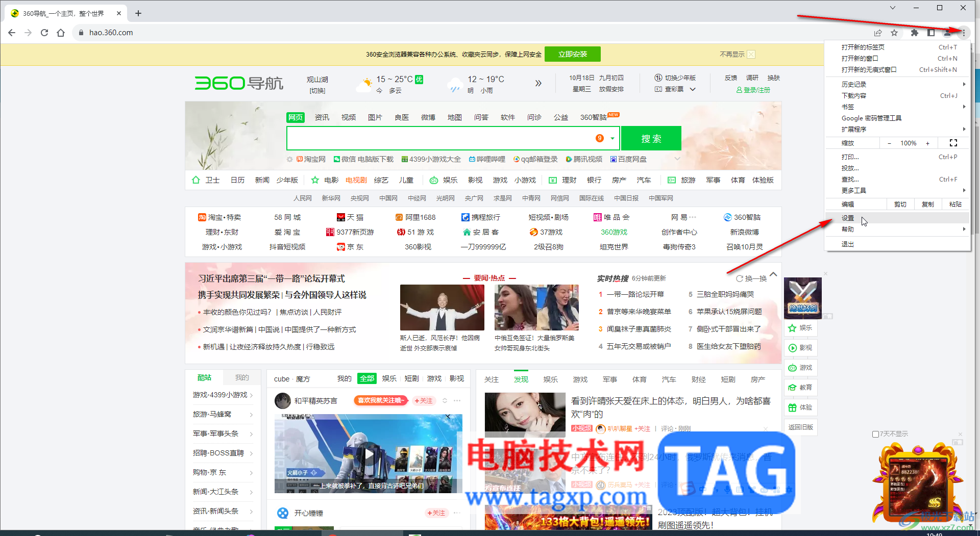
Task: Click the 换肤 link
Action: click(x=774, y=78)
